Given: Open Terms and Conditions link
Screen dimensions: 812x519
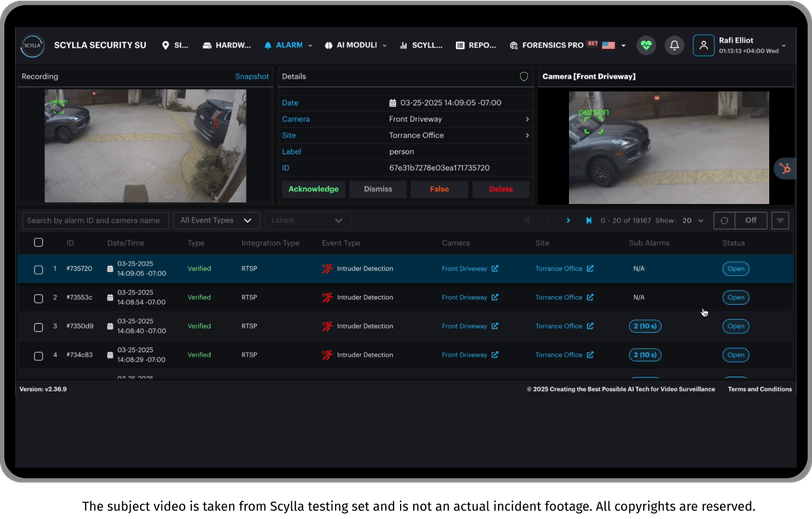Looking at the screenshot, I should 760,389.
